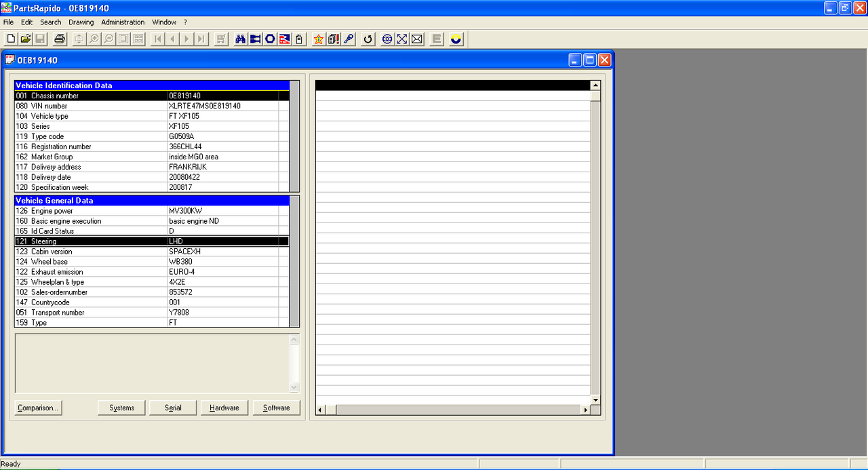Click the Comparison... button
868x470 pixels.
(x=38, y=408)
